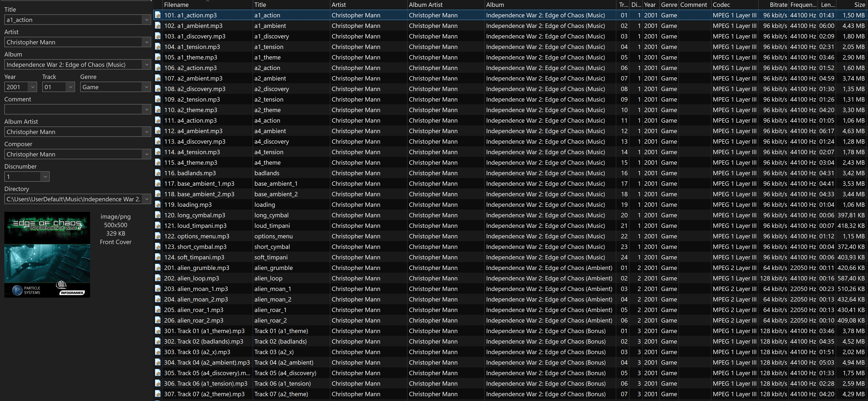The height and width of the screenshot is (401, 868).
Task: Click the file icon beside 301. Track 01 (a1_theme).mp3
Action: pyautogui.click(x=158, y=331)
